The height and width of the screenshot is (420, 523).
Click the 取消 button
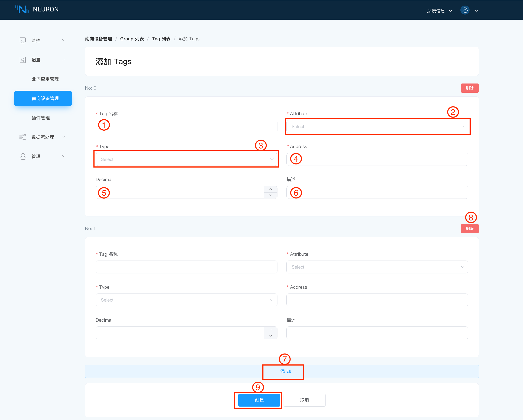pyautogui.click(x=304, y=400)
